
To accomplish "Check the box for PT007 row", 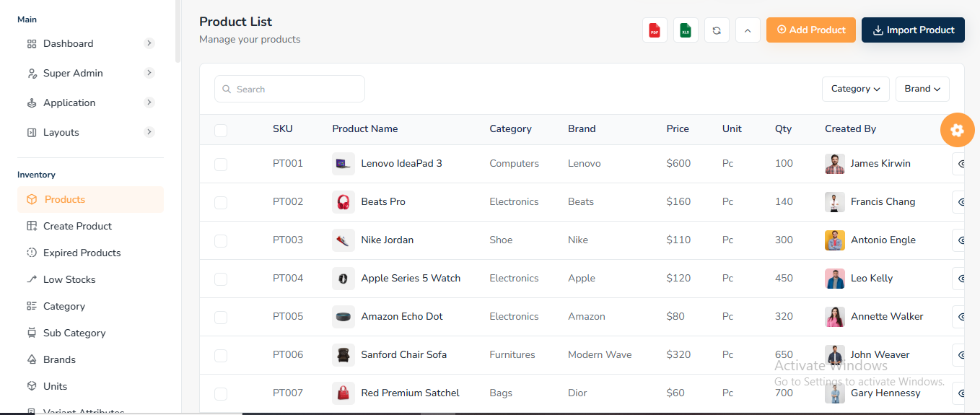I will [x=221, y=394].
